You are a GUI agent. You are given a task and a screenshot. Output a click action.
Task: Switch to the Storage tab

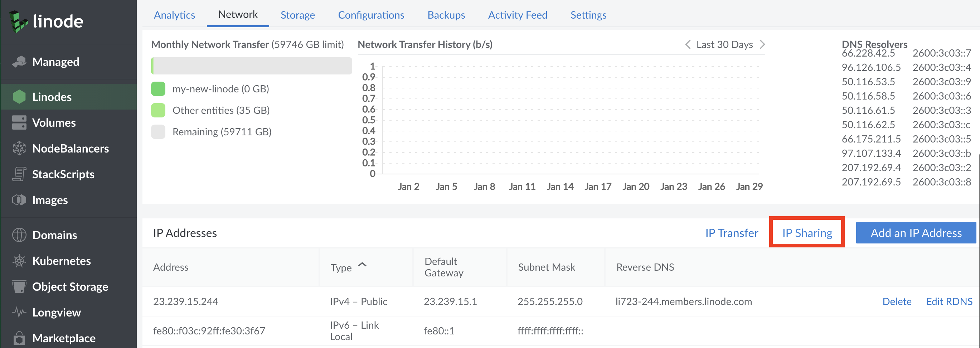coord(297,15)
